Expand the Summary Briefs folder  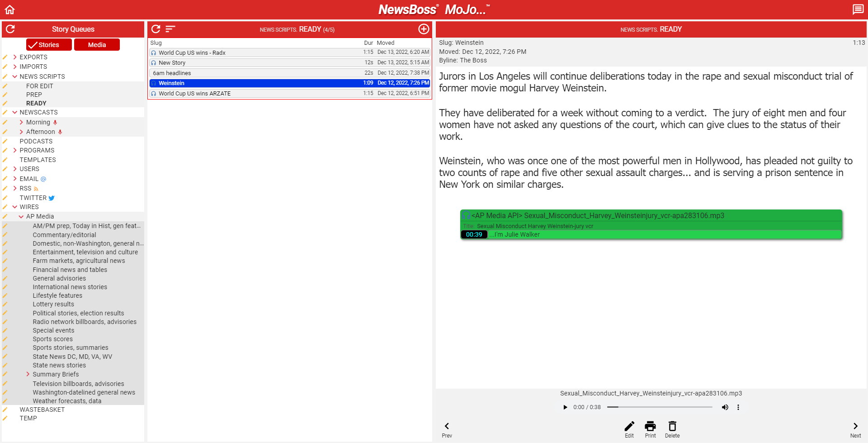[28, 374]
